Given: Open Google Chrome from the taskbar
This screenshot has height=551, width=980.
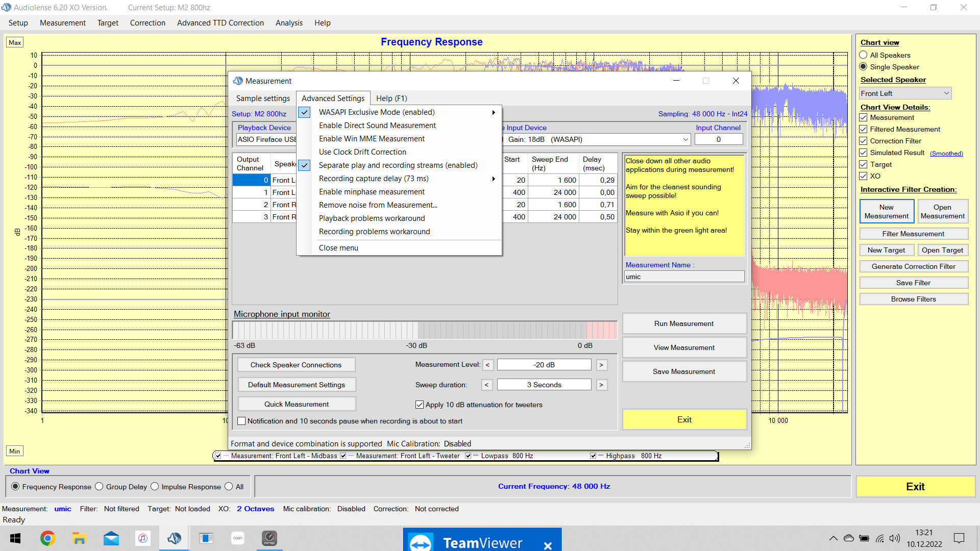Looking at the screenshot, I should [x=47, y=538].
